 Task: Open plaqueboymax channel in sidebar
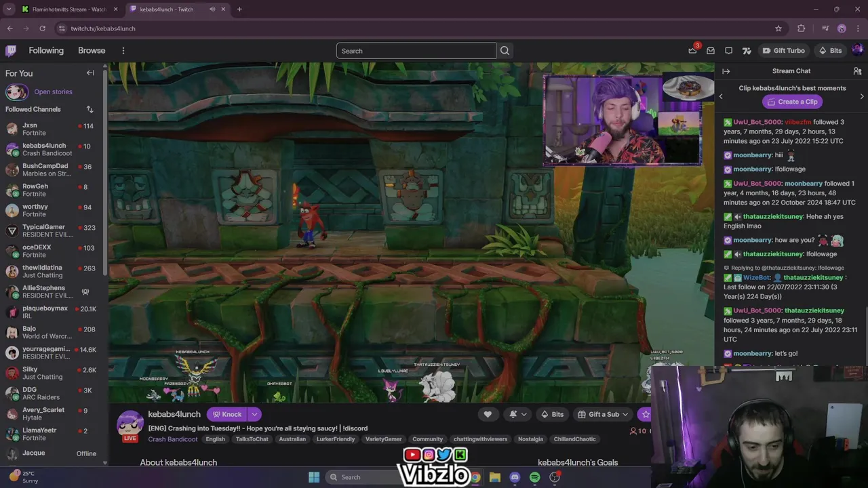(x=51, y=312)
